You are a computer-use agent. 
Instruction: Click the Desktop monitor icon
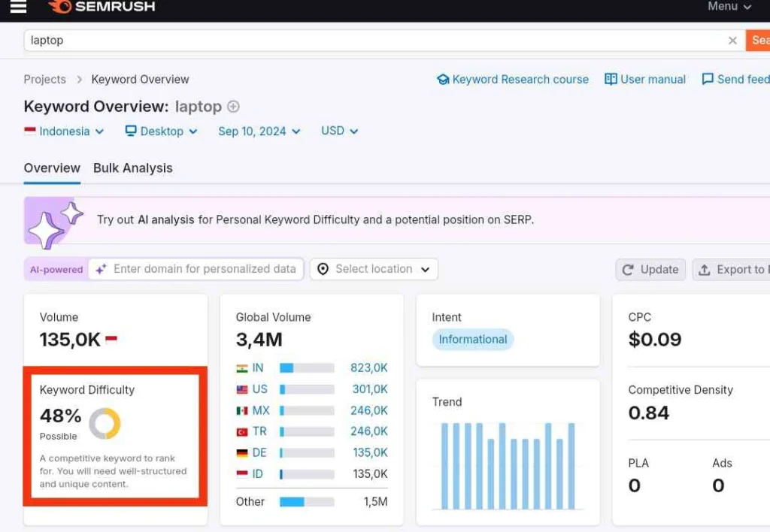click(131, 131)
